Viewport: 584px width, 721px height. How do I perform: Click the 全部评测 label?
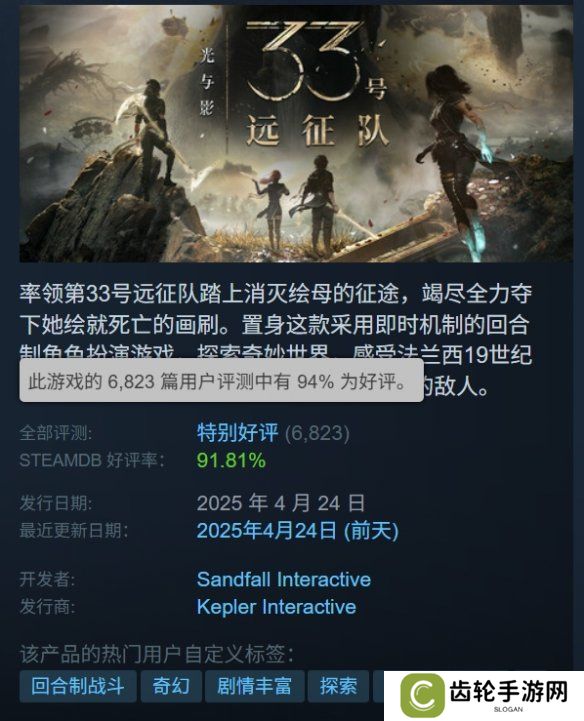click(x=56, y=433)
